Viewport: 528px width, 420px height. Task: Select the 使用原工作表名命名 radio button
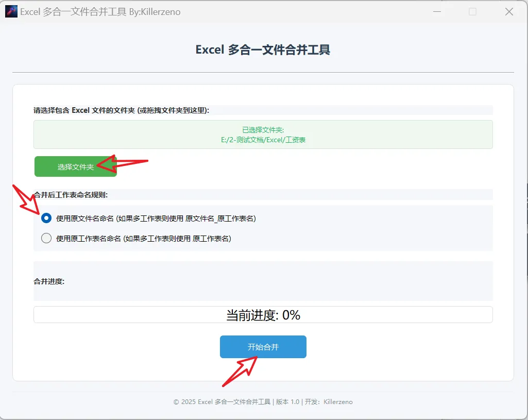[46, 238]
